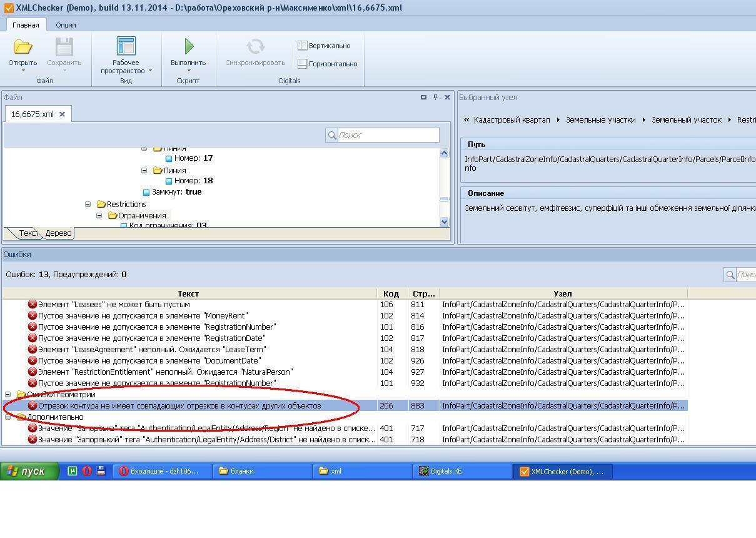
Task: Open the dropdown arrow of Рабочее пространство
Action: [150, 71]
